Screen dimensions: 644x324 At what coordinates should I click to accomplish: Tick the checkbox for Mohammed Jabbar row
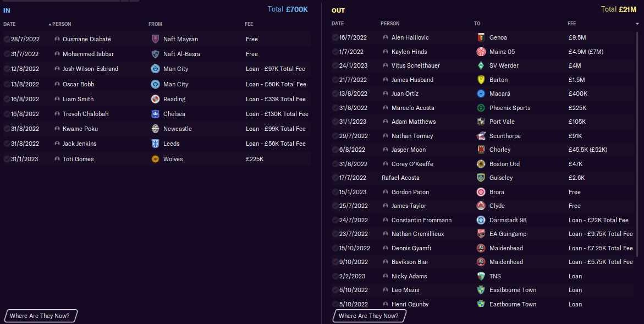7,54
